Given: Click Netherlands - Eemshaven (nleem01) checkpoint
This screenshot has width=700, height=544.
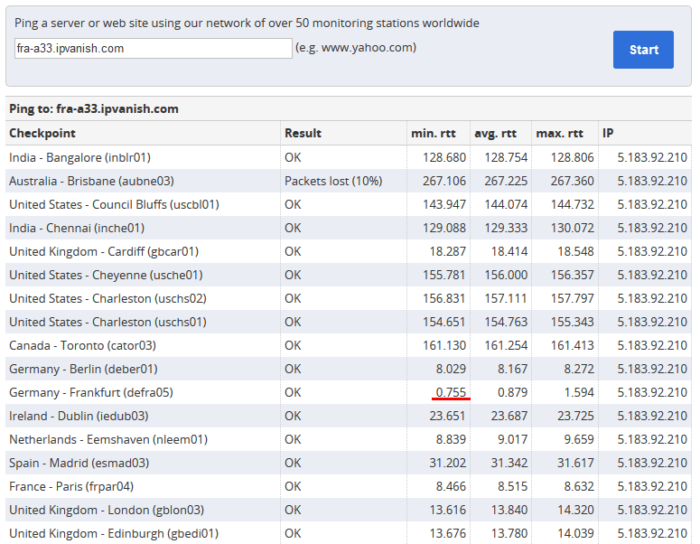Looking at the screenshot, I should [108, 440].
